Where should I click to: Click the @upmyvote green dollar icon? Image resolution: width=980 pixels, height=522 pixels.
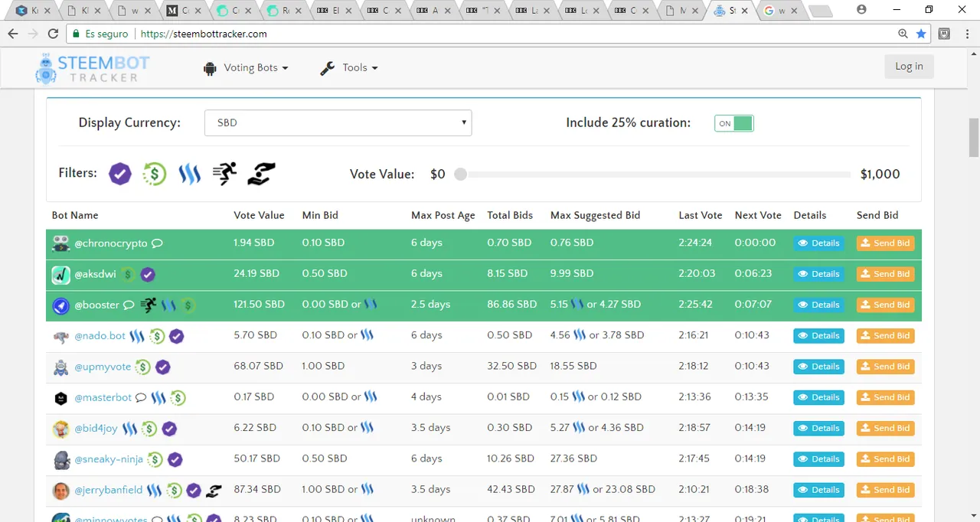[143, 367]
